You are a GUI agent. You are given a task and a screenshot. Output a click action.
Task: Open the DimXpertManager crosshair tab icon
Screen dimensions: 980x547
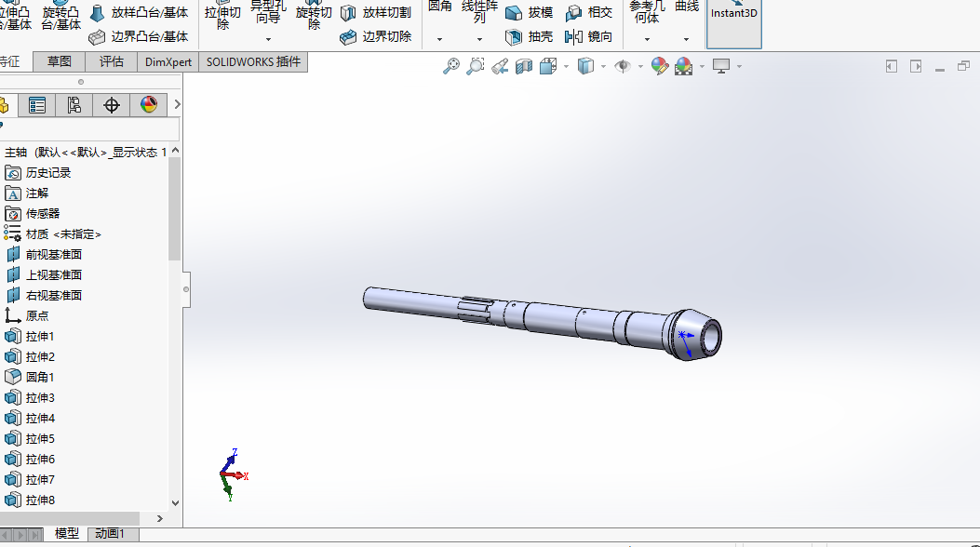[112, 105]
